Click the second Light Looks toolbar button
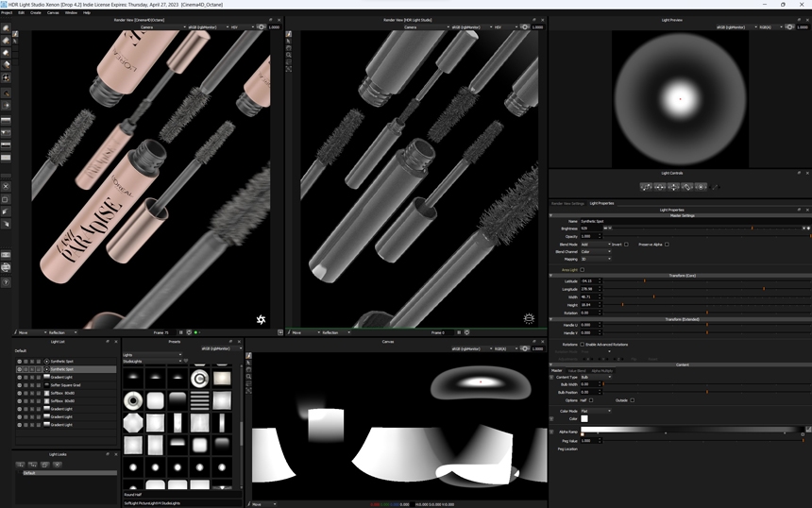The height and width of the screenshot is (508, 812). [33, 465]
